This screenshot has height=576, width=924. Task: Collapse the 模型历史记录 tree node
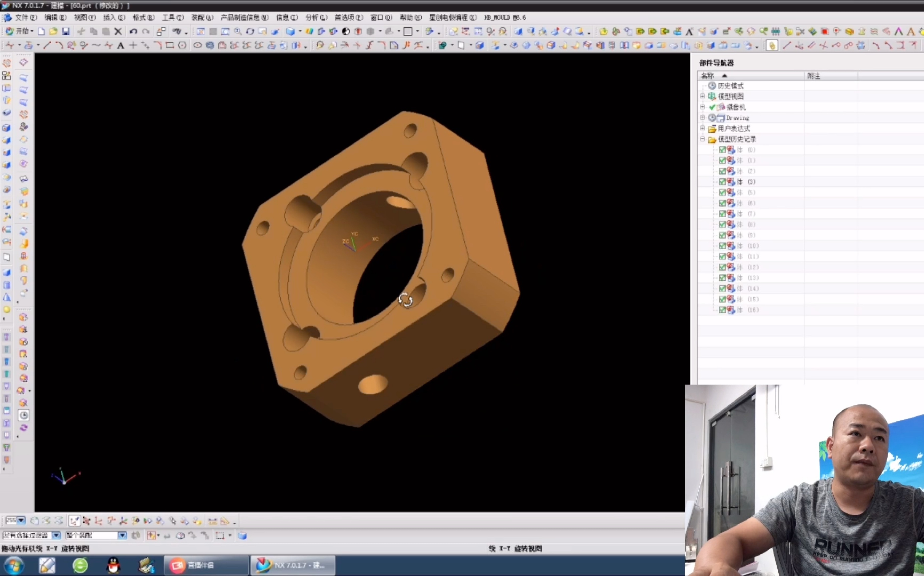pyautogui.click(x=702, y=139)
